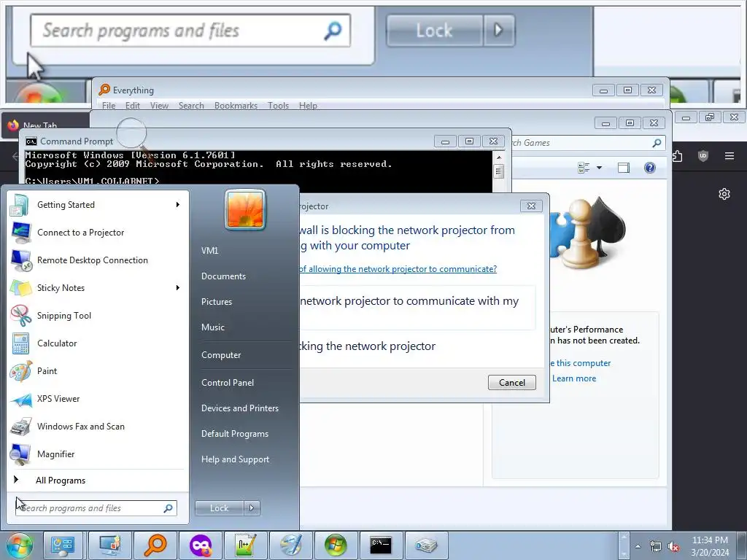
Task: Open the clock showing 11:34 PM
Action: tap(710, 546)
